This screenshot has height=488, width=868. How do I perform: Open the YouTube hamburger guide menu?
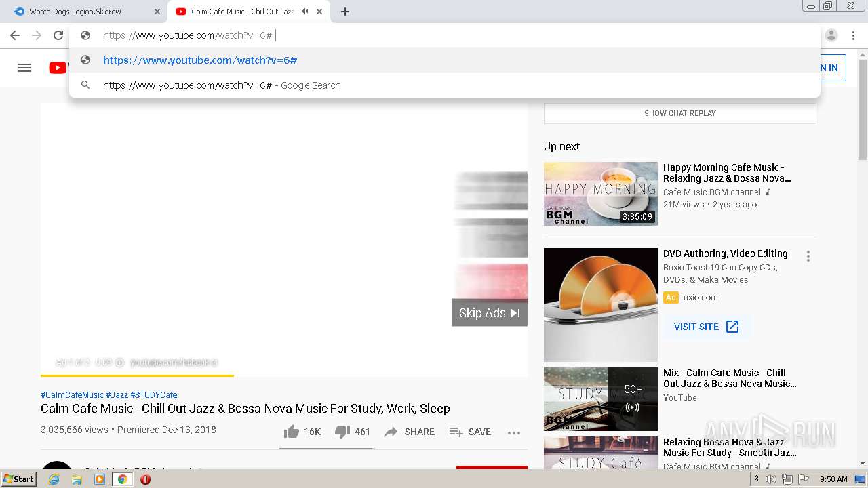coord(24,68)
